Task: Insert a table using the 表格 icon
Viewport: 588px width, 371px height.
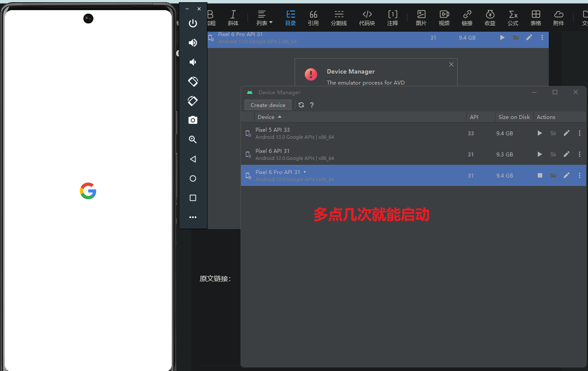Action: pyautogui.click(x=536, y=18)
